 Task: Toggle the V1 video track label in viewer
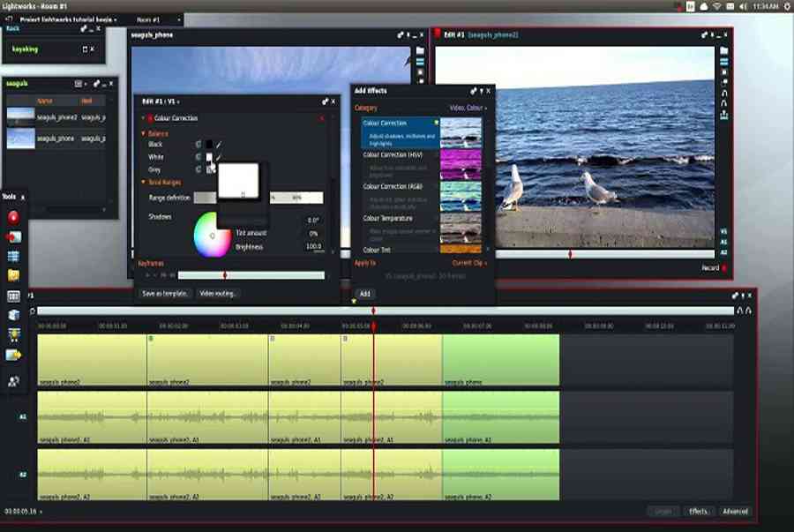coord(724,230)
